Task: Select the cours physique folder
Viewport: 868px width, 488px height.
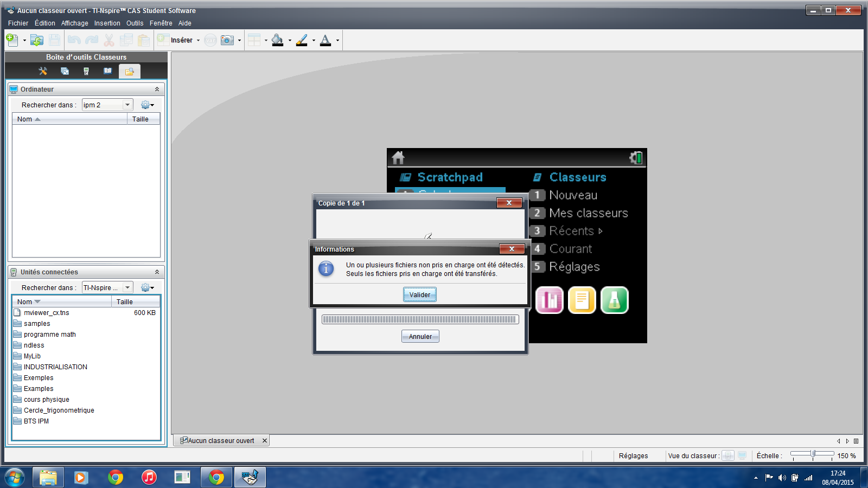Action: pos(86,400)
